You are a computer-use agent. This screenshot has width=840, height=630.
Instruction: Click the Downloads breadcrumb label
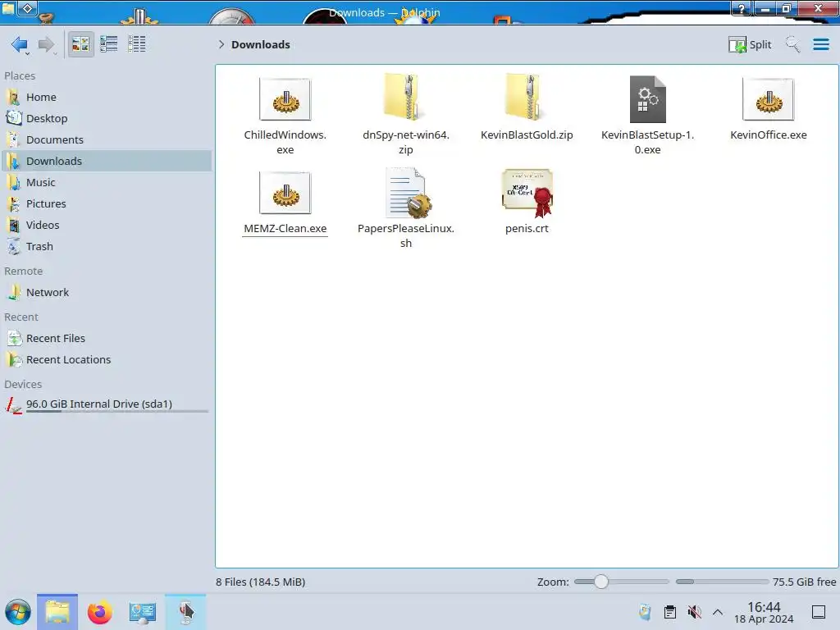261,44
